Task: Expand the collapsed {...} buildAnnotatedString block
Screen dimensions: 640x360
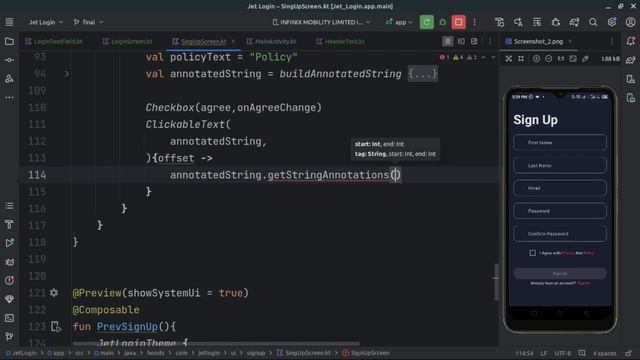Action: tap(422, 74)
